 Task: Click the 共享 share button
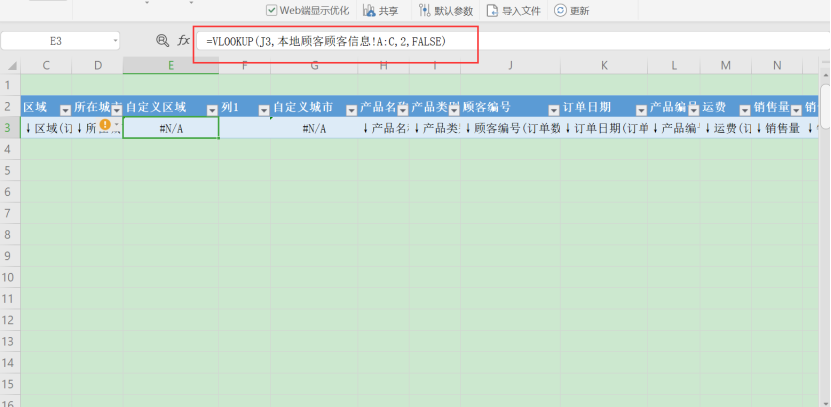point(381,11)
